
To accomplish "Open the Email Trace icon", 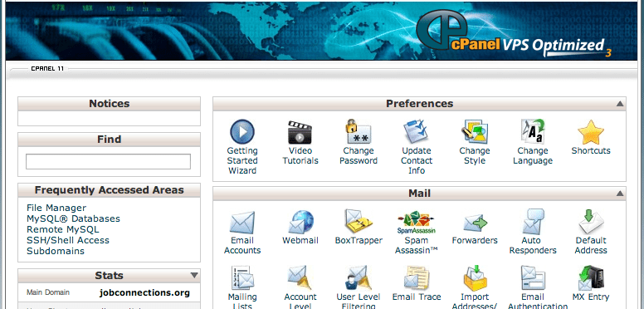I will click(x=416, y=278).
